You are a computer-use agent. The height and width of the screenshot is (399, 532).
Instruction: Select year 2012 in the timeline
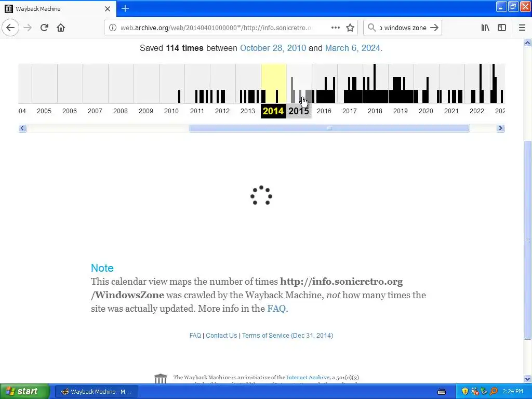click(x=222, y=111)
